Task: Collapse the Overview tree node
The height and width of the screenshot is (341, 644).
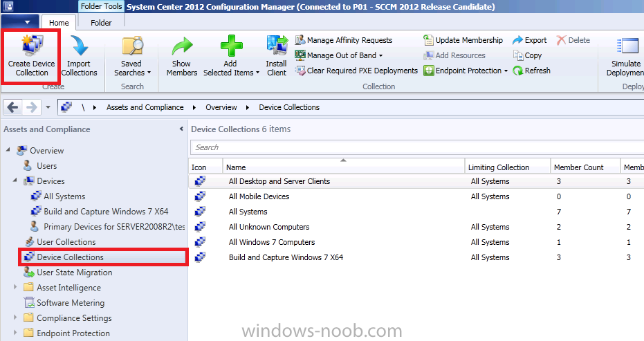Action: [8, 150]
